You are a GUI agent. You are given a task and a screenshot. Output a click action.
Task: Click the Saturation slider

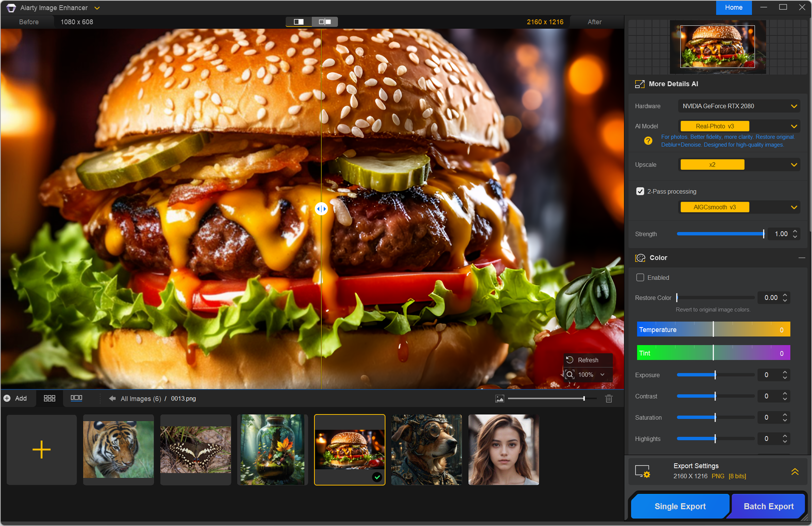(716, 418)
